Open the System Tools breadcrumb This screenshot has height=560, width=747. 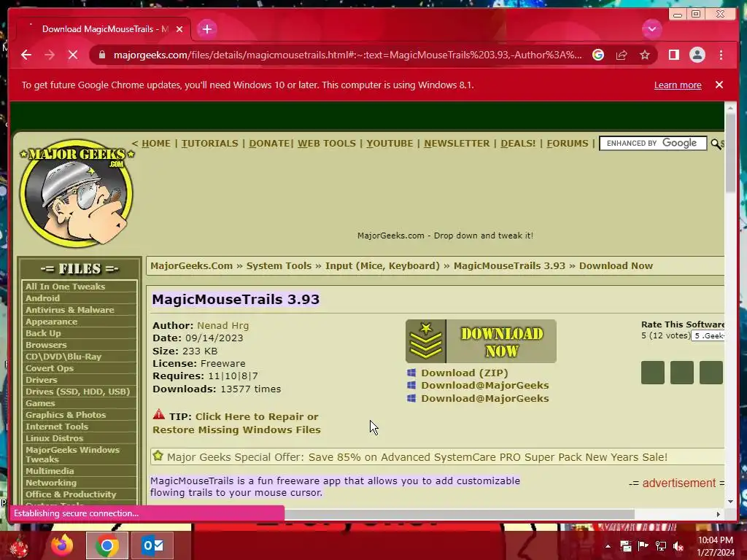tap(279, 265)
